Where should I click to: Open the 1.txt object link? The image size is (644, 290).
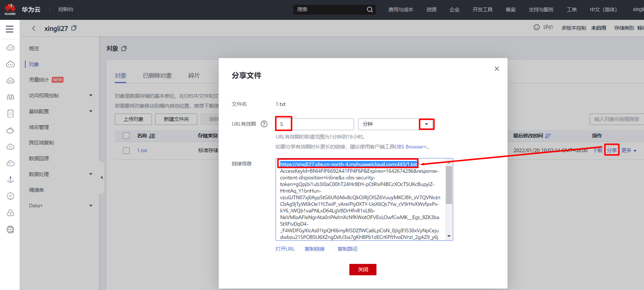click(142, 150)
